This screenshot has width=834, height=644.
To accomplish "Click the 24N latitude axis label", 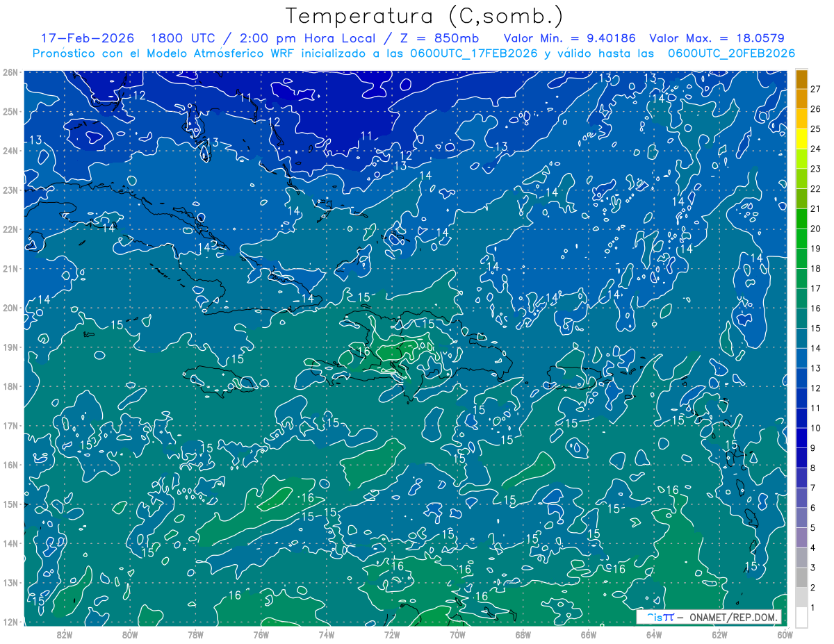I will [x=10, y=151].
